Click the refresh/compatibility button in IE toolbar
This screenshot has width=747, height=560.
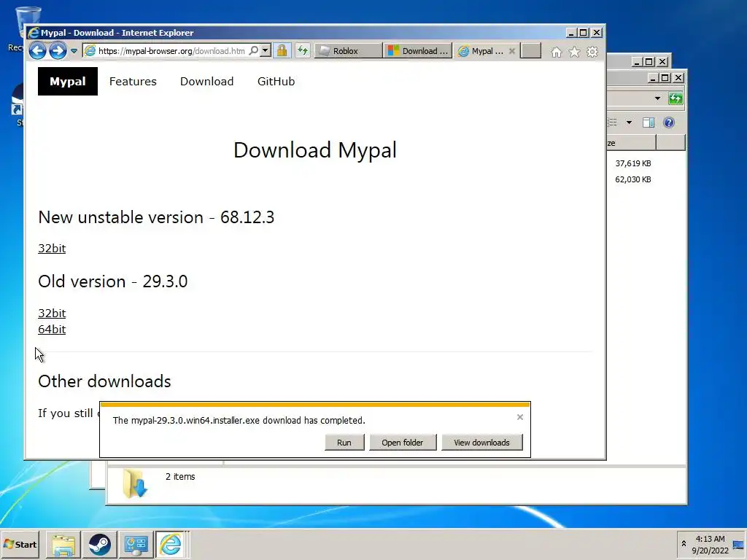point(303,50)
